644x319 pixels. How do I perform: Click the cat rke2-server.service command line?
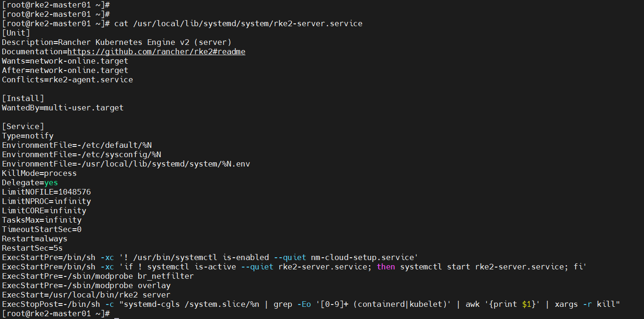point(238,23)
